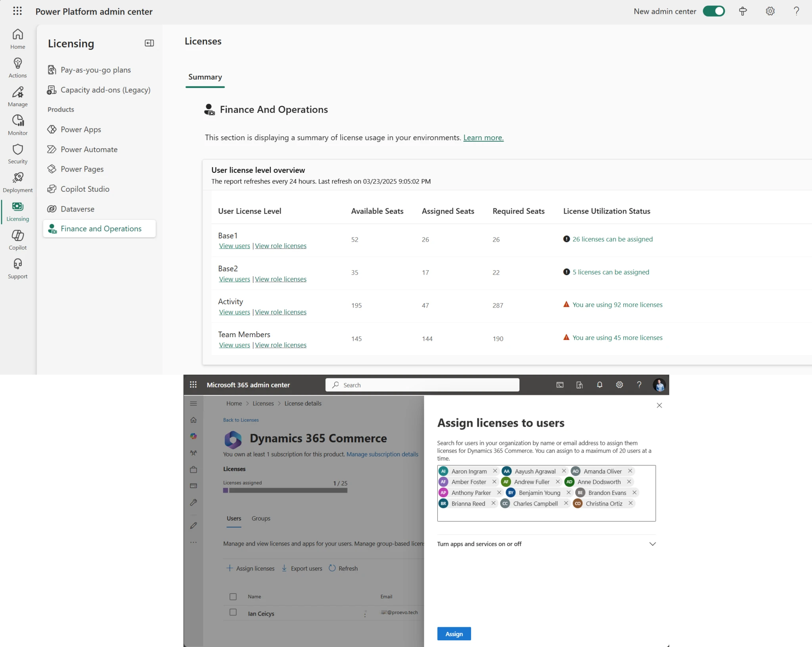Expand Turn apps and services on or off
The image size is (812, 647).
[x=546, y=544]
